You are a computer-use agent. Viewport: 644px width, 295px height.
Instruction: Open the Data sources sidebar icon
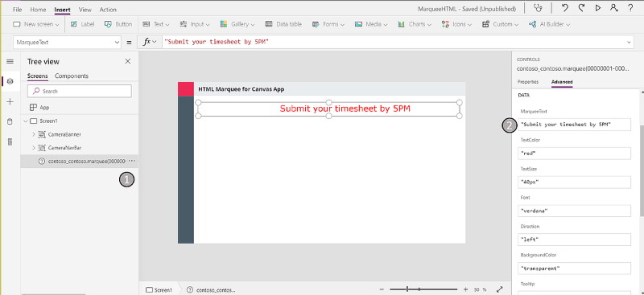pos(10,121)
